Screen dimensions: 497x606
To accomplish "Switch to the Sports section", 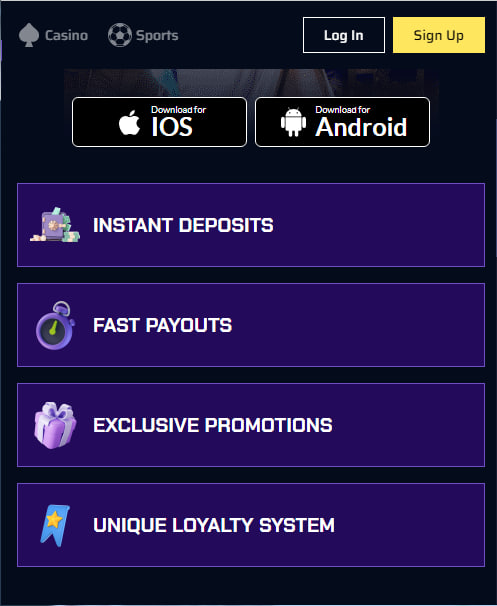I will (143, 35).
